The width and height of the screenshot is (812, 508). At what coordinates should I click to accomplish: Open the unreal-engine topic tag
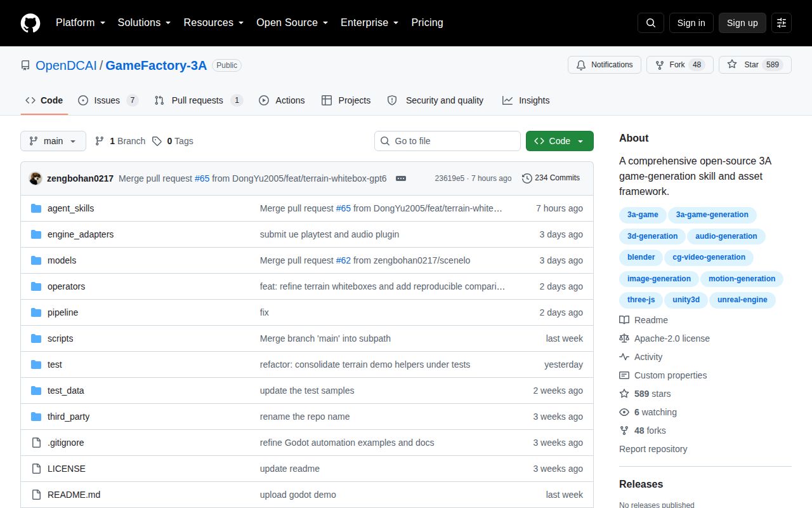742,300
